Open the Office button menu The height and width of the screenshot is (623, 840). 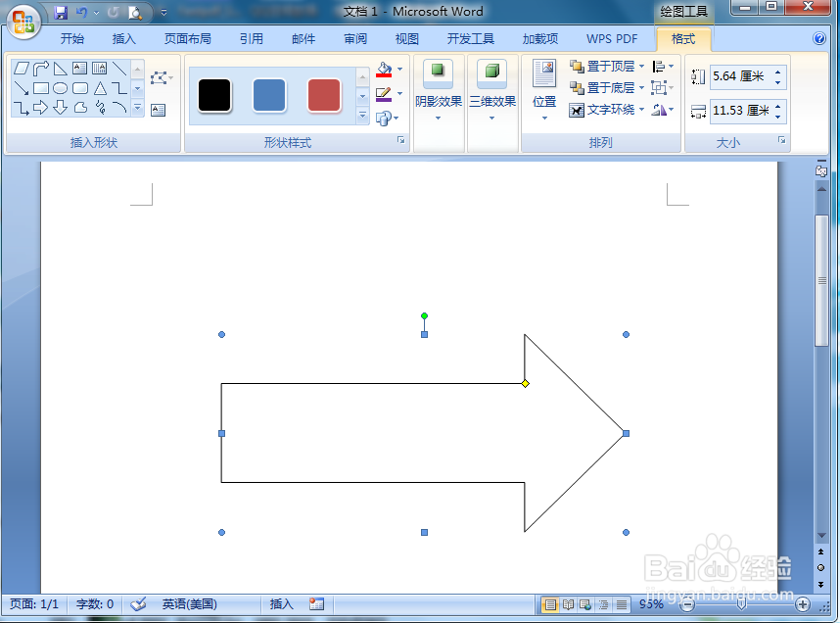[x=23, y=22]
